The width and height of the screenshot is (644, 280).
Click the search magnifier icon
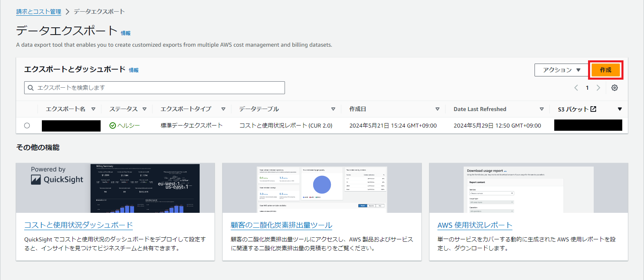31,88
